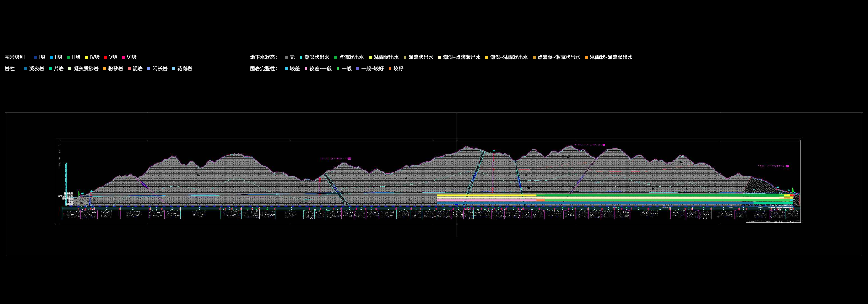Select the 淋雨状出水 legend entry
The width and height of the screenshot is (868, 304).
pos(370,58)
